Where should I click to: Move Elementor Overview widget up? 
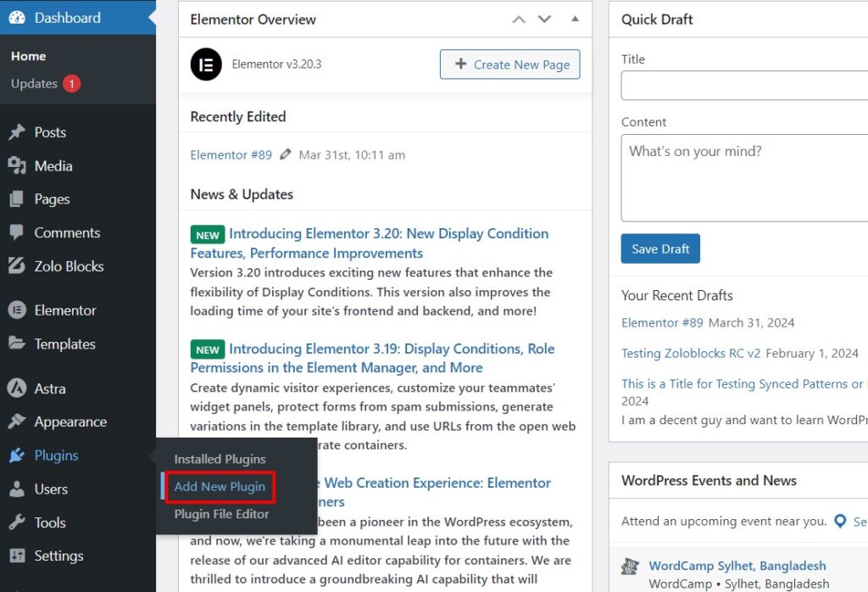(x=519, y=20)
